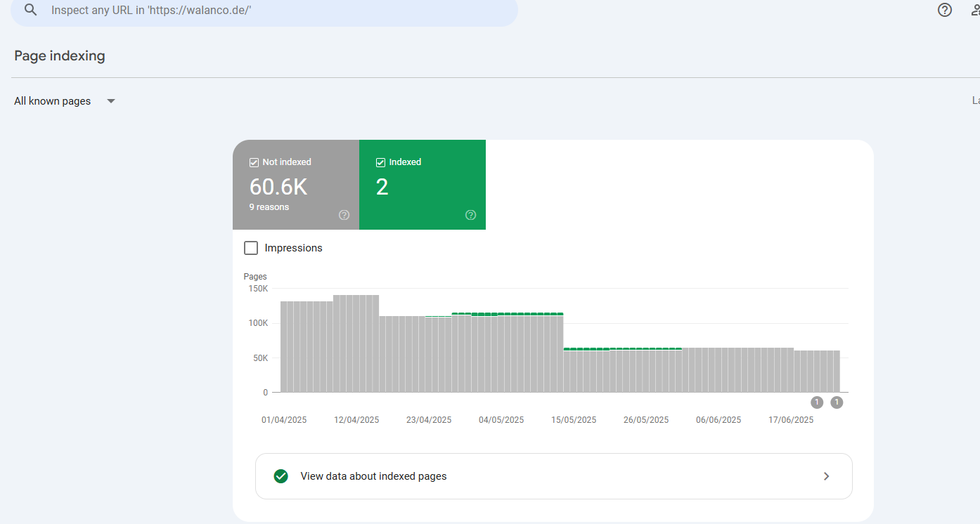This screenshot has height=524, width=980.
Task: Click the 100K y-axis label
Action: (258, 323)
